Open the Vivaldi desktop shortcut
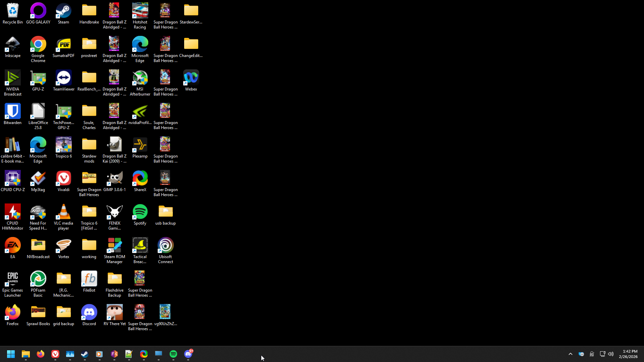 (63, 181)
